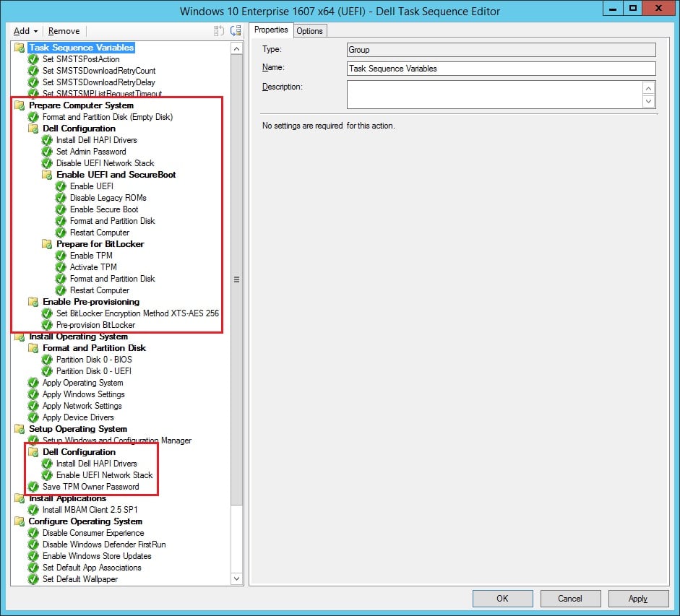
Task: Select the Enable UEFI Network Stack step
Action: 105,475
